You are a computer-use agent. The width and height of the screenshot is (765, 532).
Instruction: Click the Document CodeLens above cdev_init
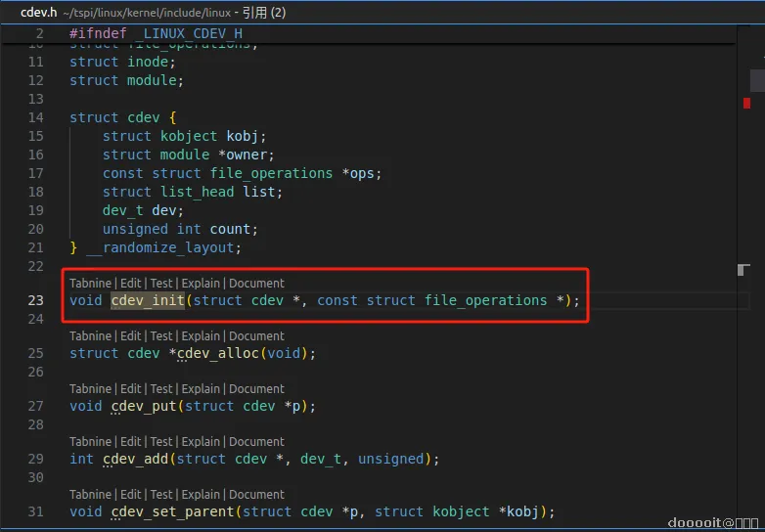256,284
